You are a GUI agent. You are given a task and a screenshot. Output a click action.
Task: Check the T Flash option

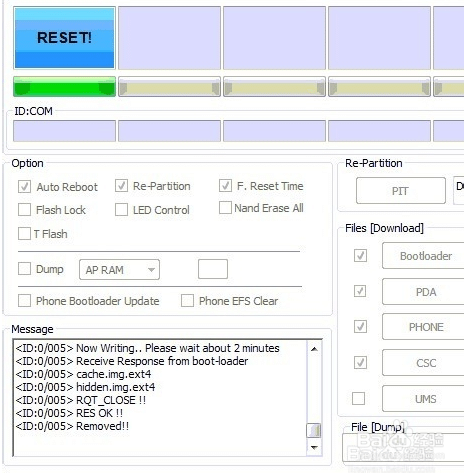click(24, 234)
